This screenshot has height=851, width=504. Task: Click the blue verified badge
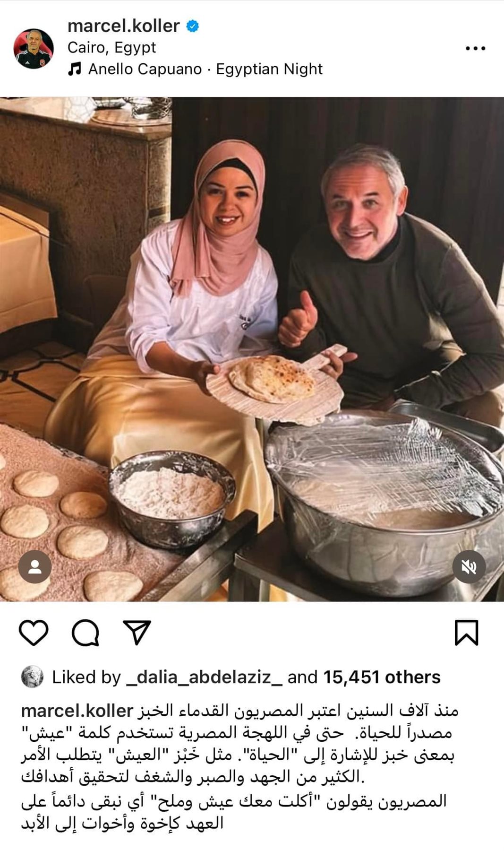pyautogui.click(x=192, y=26)
